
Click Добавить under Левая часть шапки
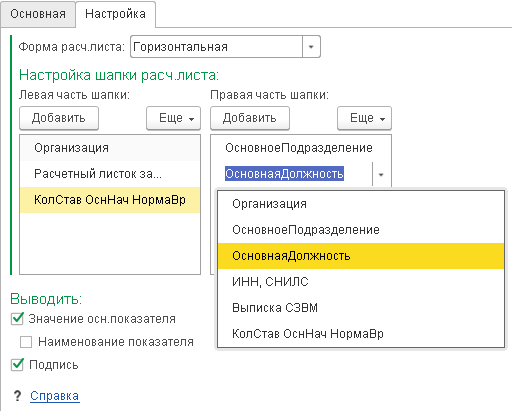tap(59, 118)
